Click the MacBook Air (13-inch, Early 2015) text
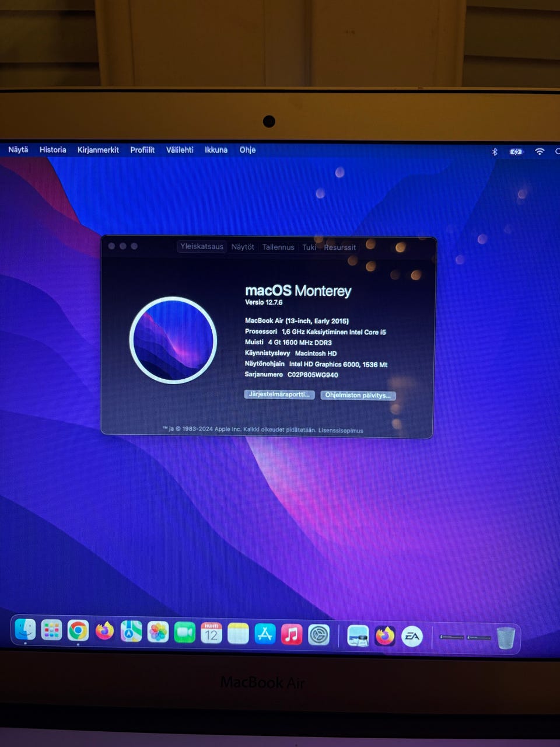 pyautogui.click(x=297, y=321)
